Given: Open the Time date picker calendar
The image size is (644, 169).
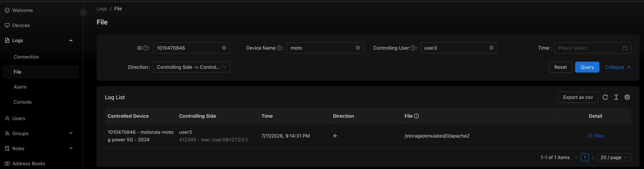Looking at the screenshot, I should pos(624,48).
